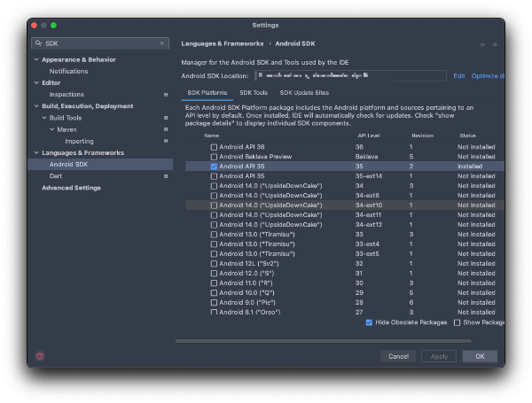Click the horizontal scrollbar below table
Screen dimensions: 532x403
tap(324, 341)
